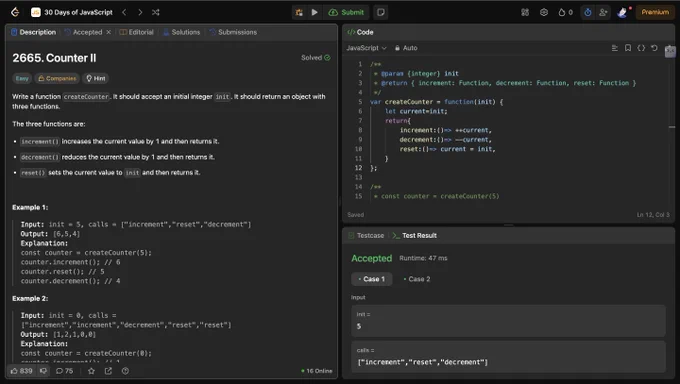Click the icon in the code panel corner
The width and height of the screenshot is (680, 384).
pos(670,51)
